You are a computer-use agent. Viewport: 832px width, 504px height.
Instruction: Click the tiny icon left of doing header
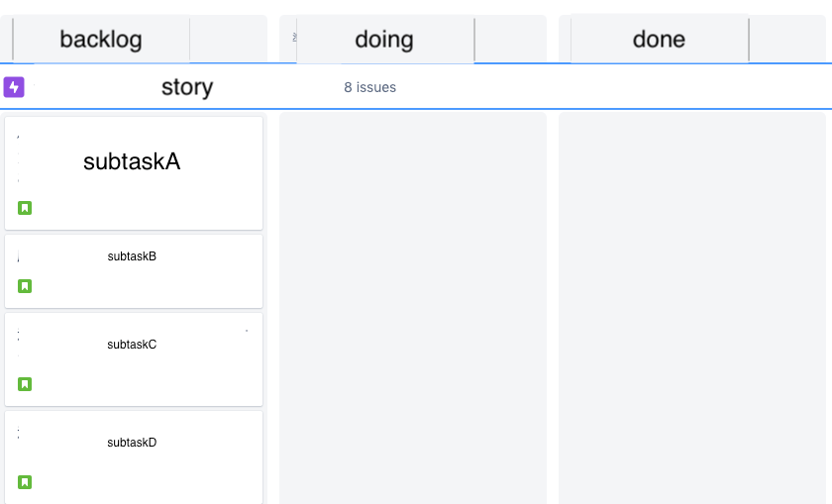(294, 38)
